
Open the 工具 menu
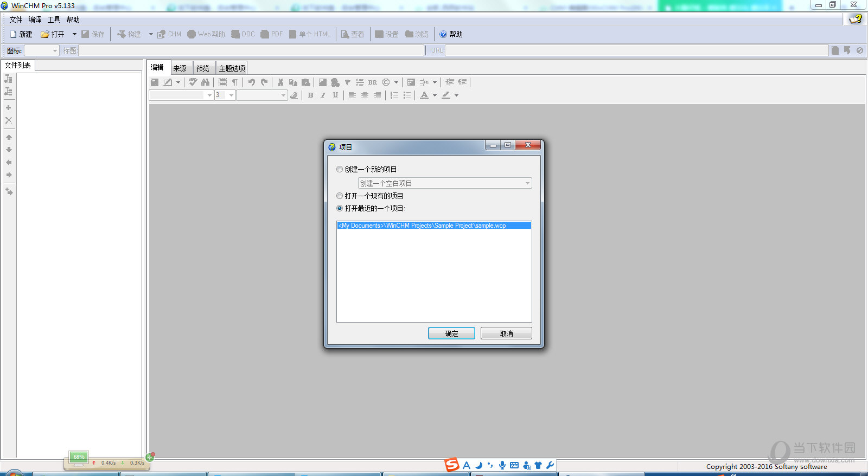(x=54, y=20)
